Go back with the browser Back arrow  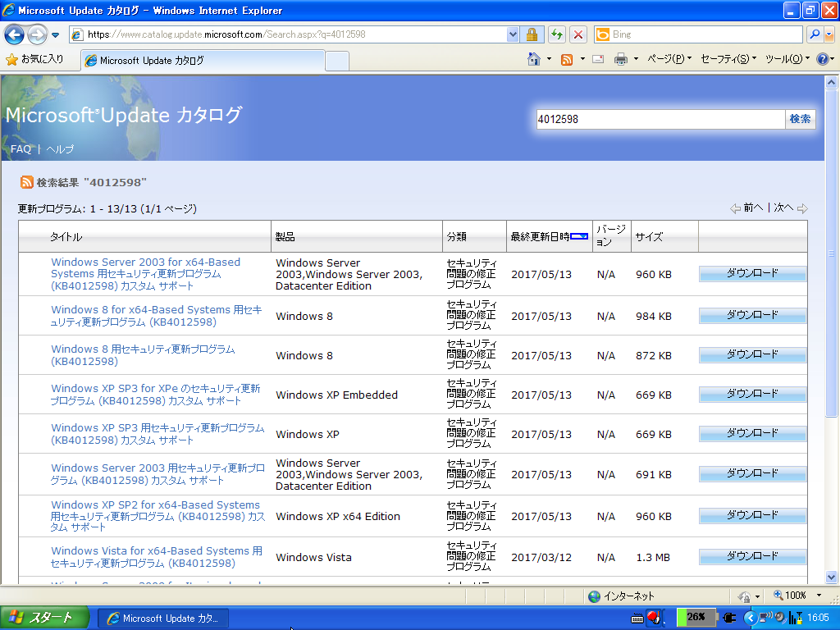pos(15,34)
